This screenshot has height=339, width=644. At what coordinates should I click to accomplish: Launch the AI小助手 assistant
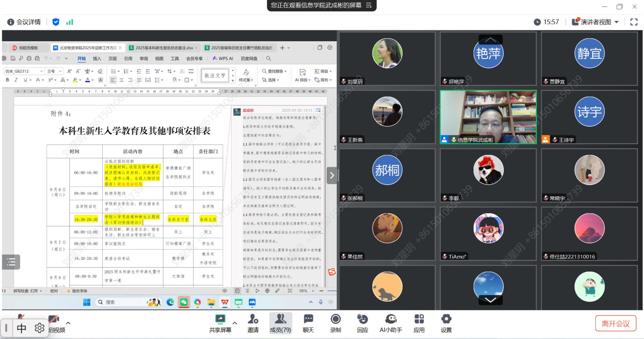[x=391, y=323]
